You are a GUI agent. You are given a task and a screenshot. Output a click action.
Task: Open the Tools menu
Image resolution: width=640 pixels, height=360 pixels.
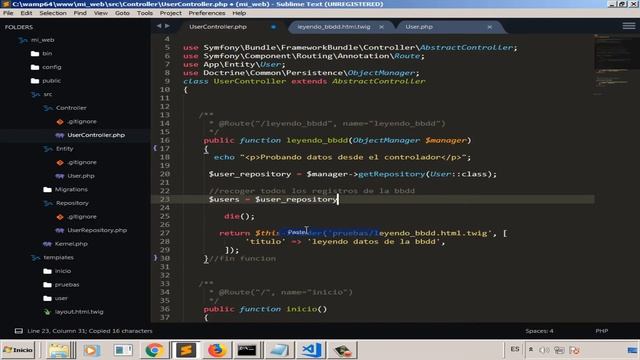click(144, 13)
